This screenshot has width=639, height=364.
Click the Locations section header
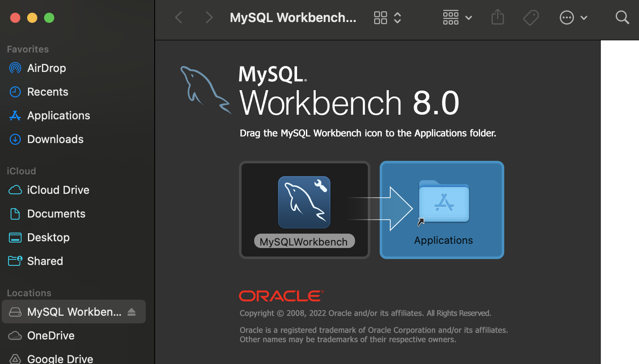click(x=29, y=293)
